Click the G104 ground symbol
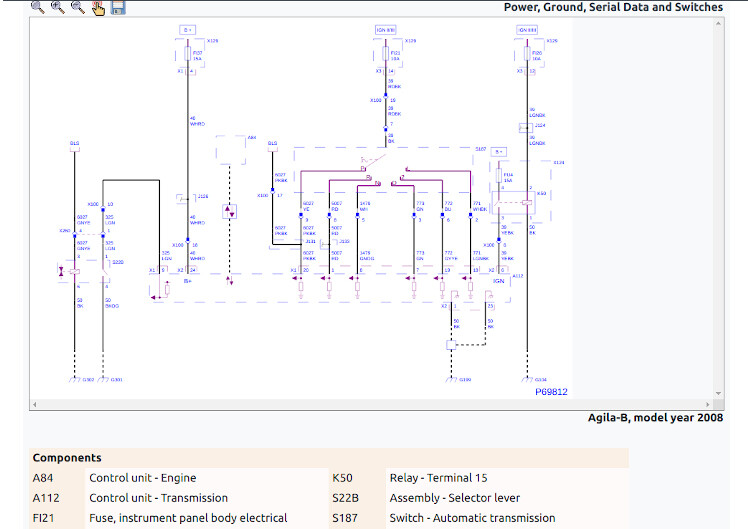The height and width of the screenshot is (529, 748). coord(527,380)
